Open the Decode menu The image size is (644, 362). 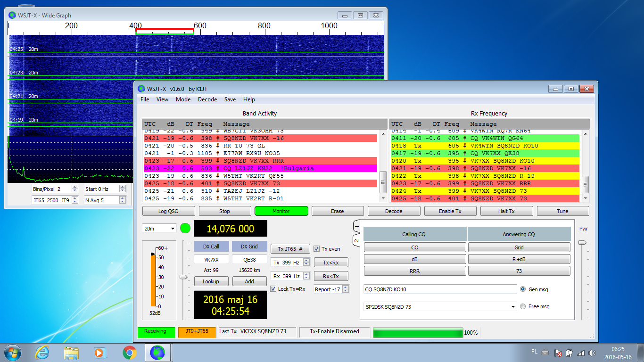click(207, 99)
